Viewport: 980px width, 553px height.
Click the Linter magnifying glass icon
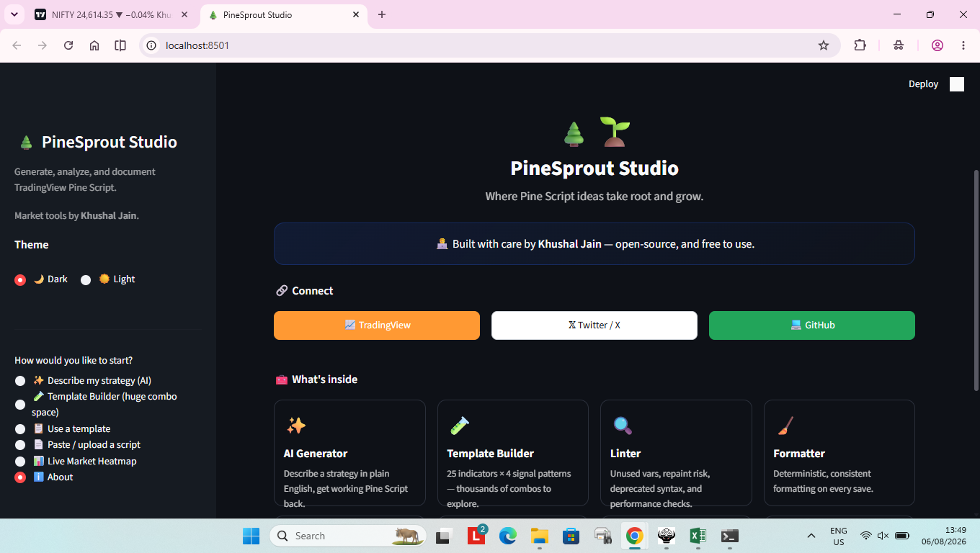(x=623, y=426)
